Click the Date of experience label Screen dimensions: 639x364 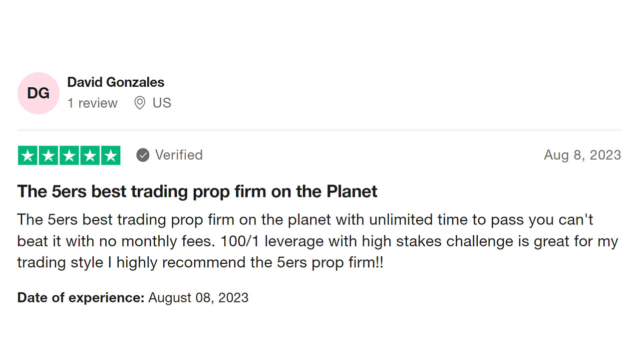click(81, 298)
